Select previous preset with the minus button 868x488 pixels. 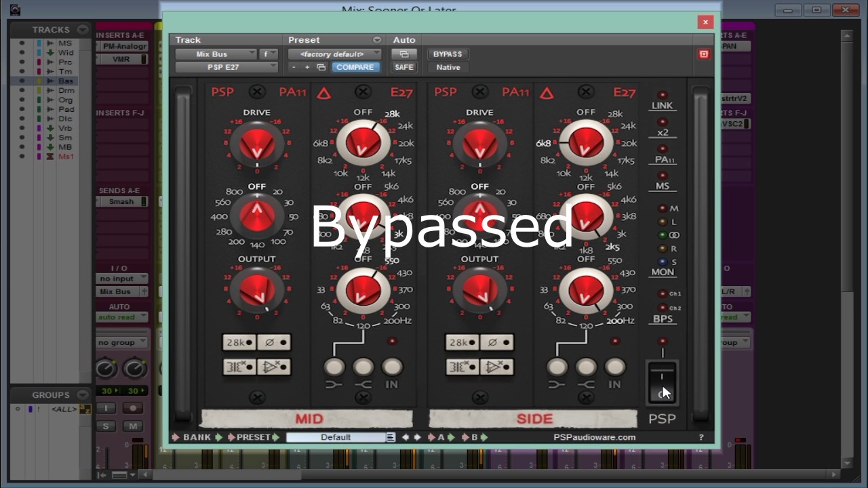pos(294,67)
